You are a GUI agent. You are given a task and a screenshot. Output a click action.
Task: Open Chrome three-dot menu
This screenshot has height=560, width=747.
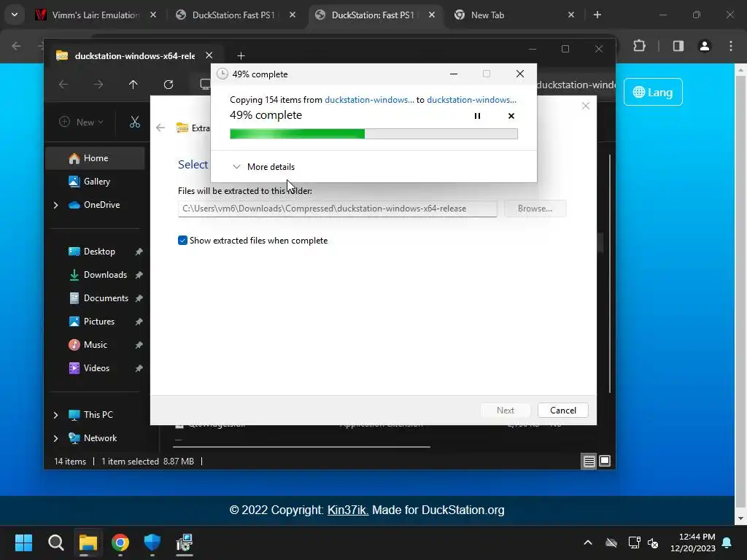click(x=731, y=46)
